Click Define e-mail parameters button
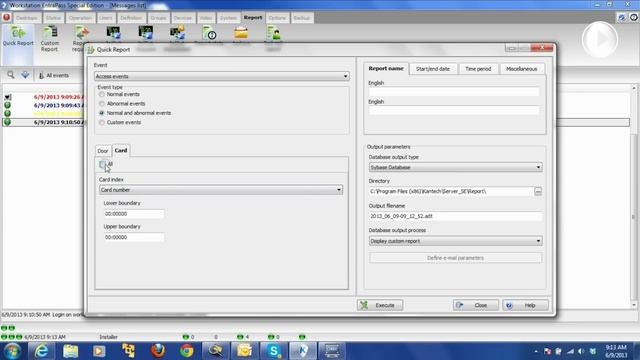 click(x=456, y=258)
